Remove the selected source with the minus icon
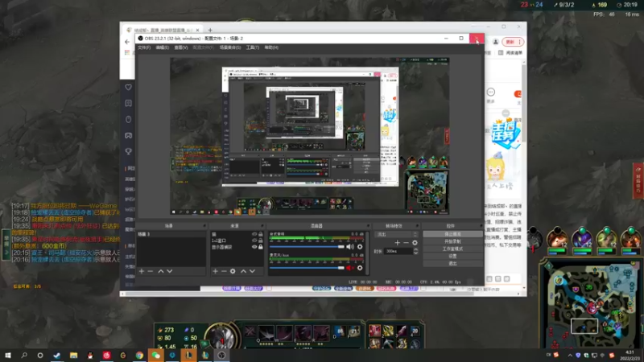 224,271
